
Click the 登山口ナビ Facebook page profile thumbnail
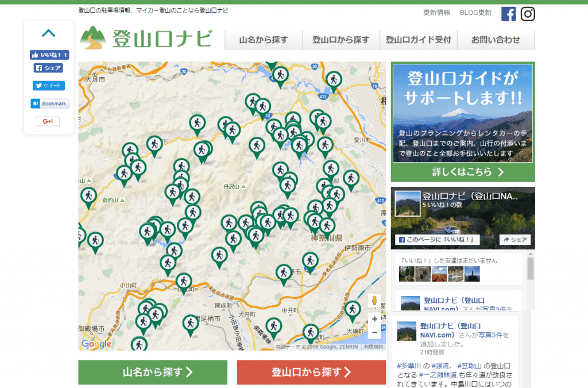click(x=408, y=203)
